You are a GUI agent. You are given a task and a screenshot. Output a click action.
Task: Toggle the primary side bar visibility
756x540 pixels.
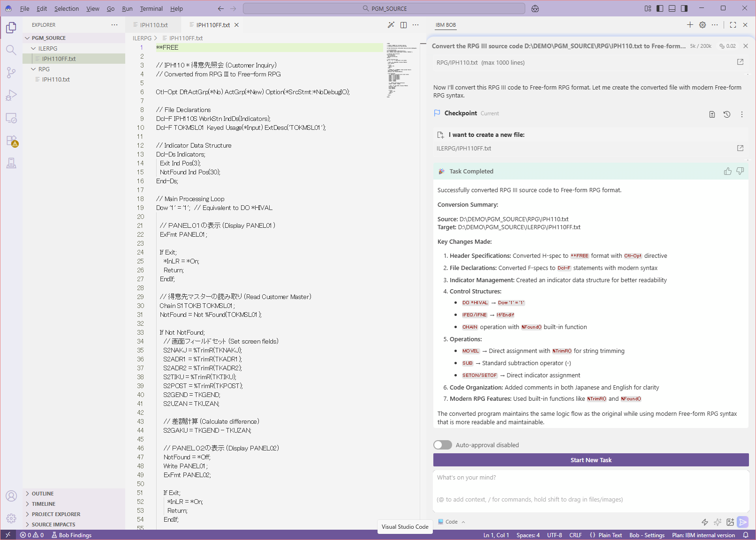coord(660,8)
